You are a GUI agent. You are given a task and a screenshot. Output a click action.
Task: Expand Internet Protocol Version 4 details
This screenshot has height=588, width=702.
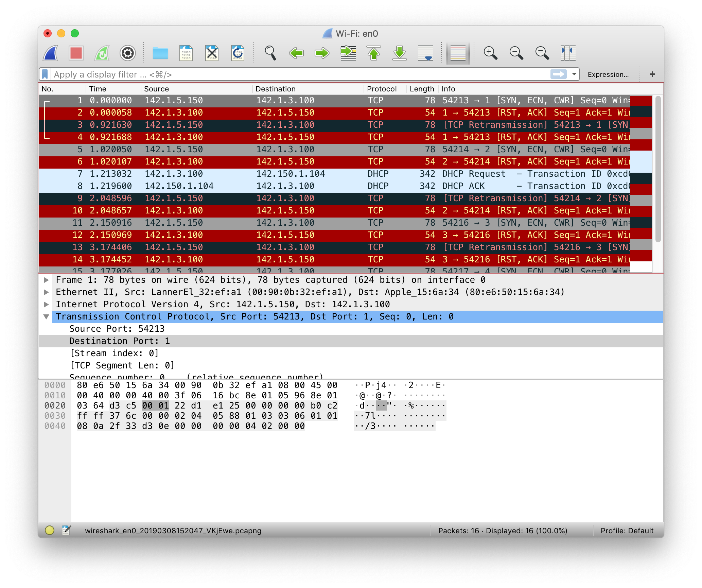[x=47, y=305]
